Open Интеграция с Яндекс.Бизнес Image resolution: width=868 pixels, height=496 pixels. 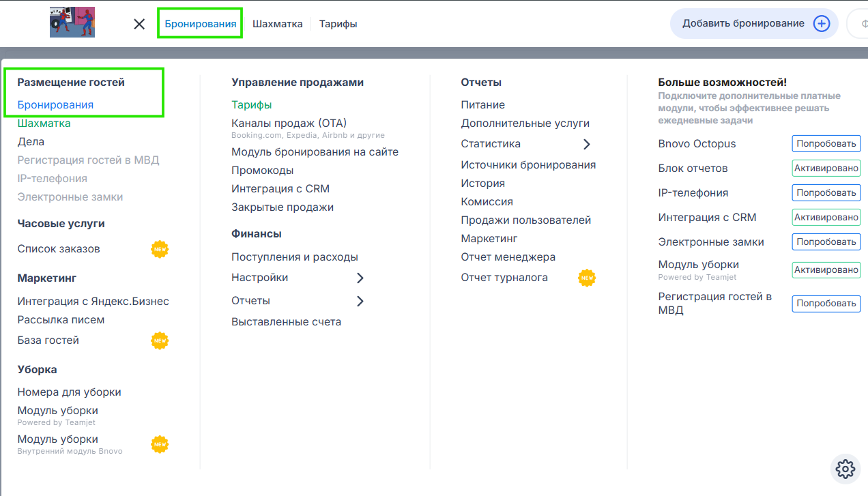[93, 302]
